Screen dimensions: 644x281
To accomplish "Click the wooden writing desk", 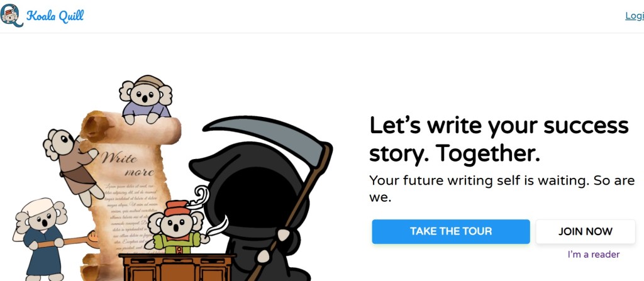I will point(177,267).
